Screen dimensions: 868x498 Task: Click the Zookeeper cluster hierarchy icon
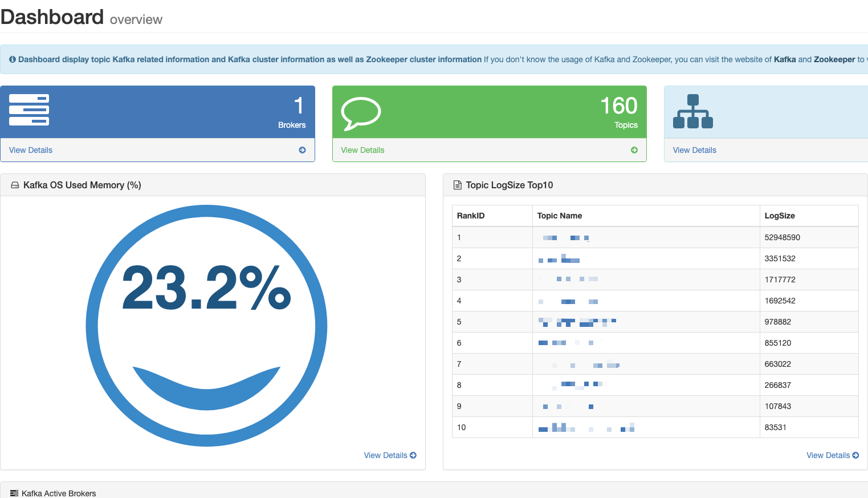(x=692, y=111)
